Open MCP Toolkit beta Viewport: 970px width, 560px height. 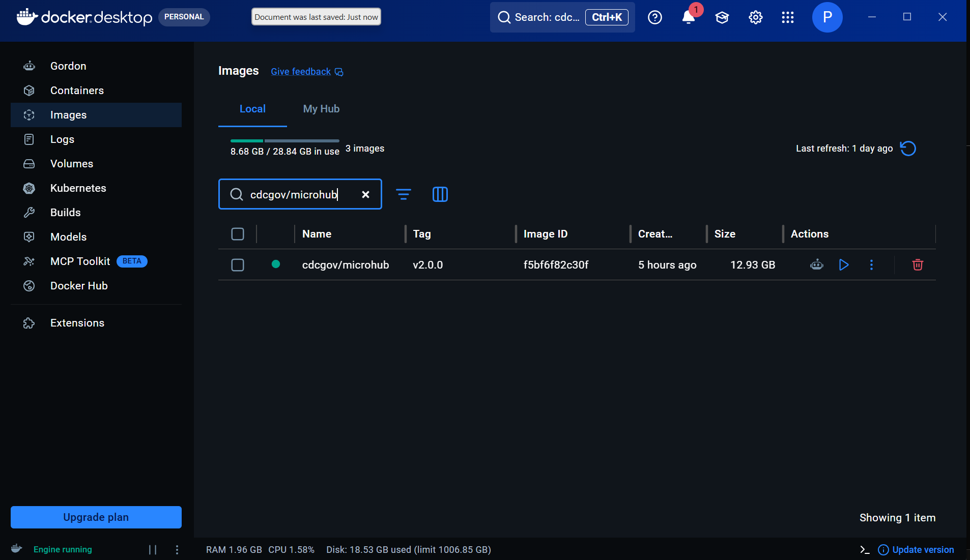(96, 261)
